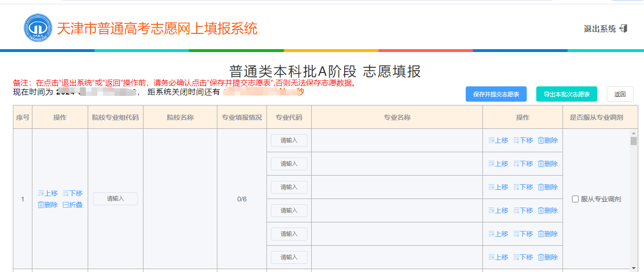This screenshot has height=272, width=644.
Task: Click 下移 in the fifth major row
Action: pyautogui.click(x=523, y=234)
